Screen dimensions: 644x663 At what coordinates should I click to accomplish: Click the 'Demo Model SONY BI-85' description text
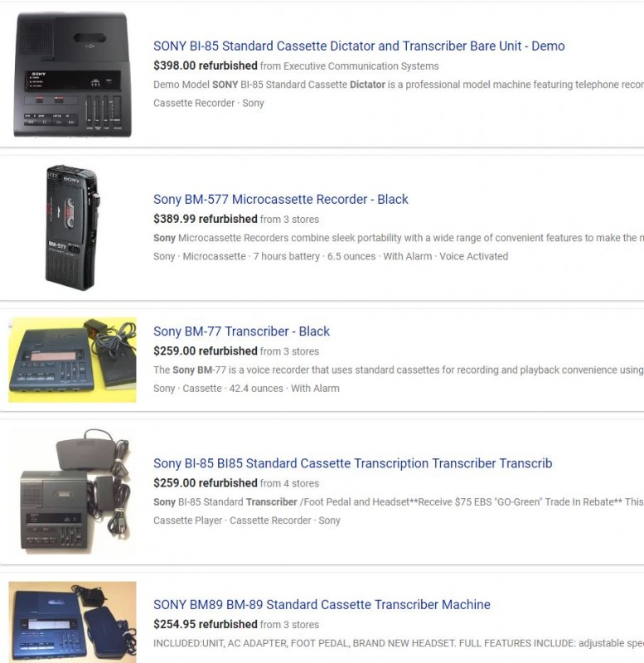[399, 85]
